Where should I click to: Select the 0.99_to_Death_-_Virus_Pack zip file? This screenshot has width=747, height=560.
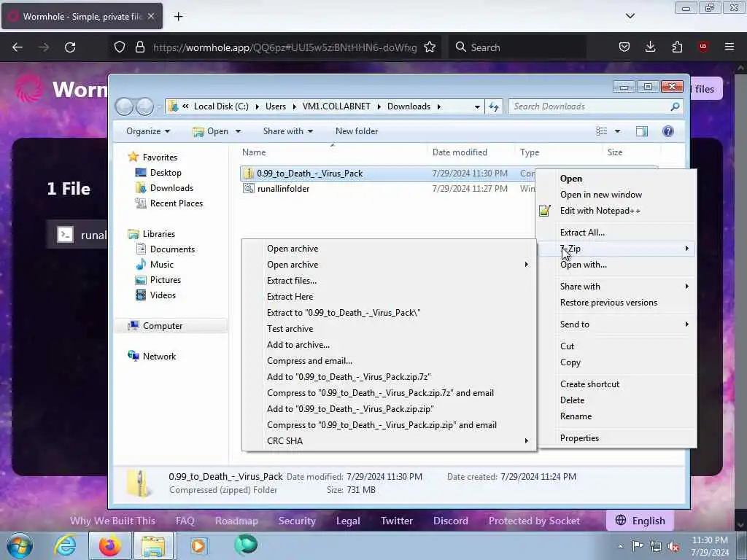click(309, 174)
